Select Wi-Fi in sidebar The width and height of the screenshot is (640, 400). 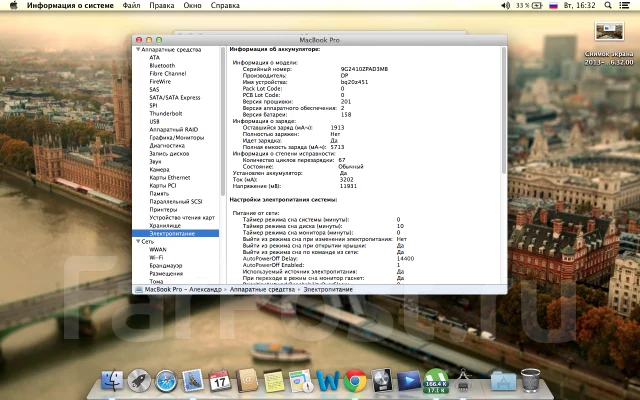(156, 258)
